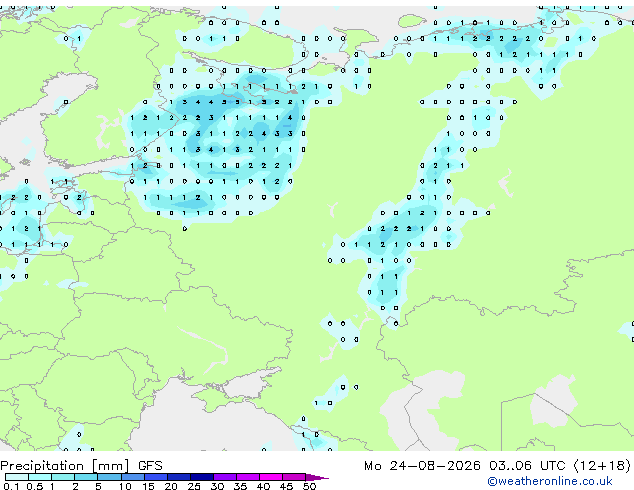634x490 pixels.
Task: Click the 1–2 mm legend color swatch
Action: (63, 477)
